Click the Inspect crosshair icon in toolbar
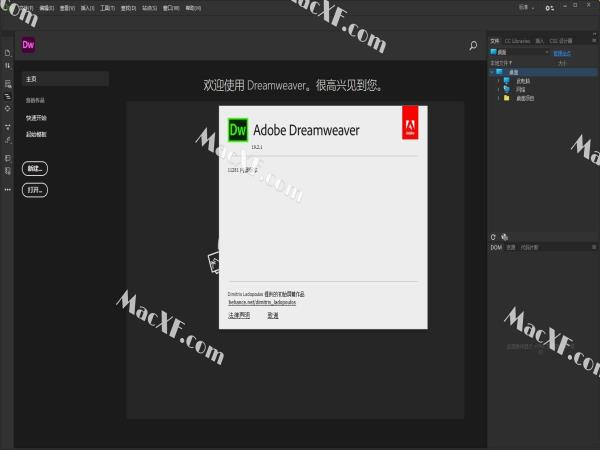This screenshot has width=600, height=450. (8, 109)
